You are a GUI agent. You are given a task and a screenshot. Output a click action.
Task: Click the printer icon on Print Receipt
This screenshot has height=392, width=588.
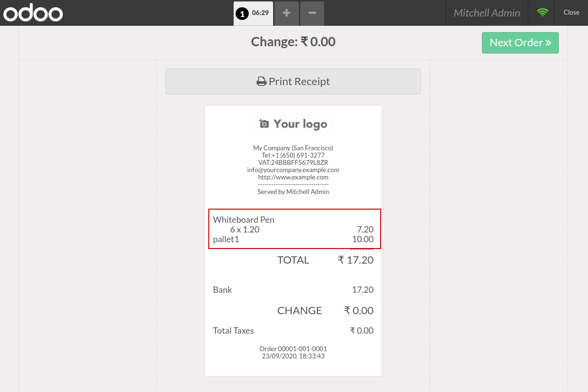[x=261, y=82]
